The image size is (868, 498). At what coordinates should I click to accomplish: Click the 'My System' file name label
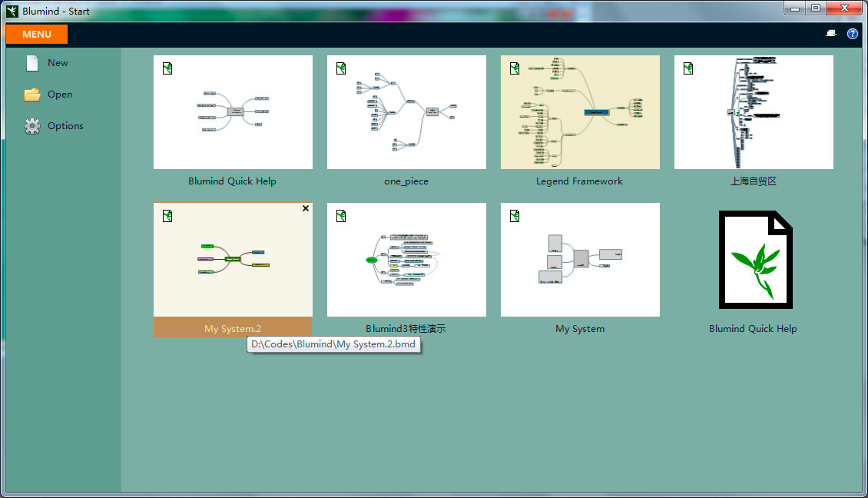tap(580, 328)
